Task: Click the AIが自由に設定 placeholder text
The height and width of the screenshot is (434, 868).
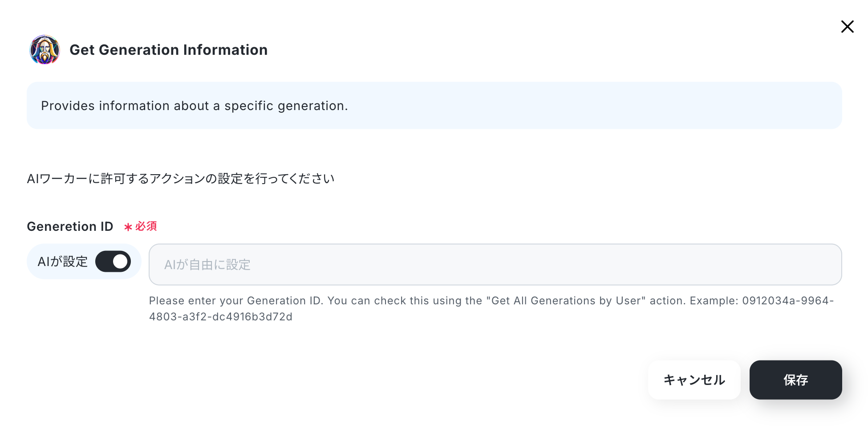Action: [x=207, y=265]
